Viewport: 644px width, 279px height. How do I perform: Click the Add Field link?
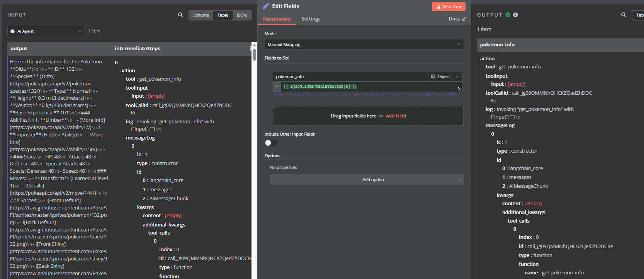[x=396, y=116]
